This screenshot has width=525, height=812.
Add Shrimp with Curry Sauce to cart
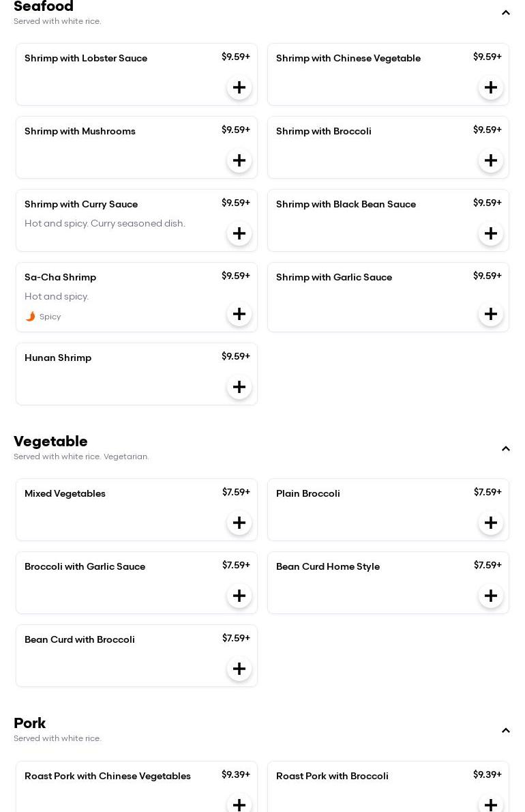point(239,233)
